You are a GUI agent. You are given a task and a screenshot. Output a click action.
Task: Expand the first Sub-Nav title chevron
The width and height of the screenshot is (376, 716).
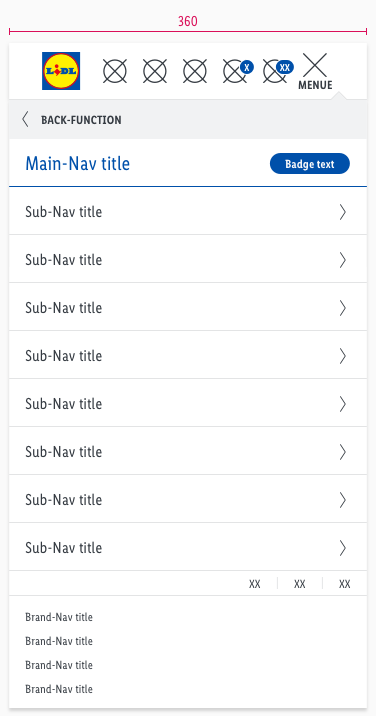343,212
